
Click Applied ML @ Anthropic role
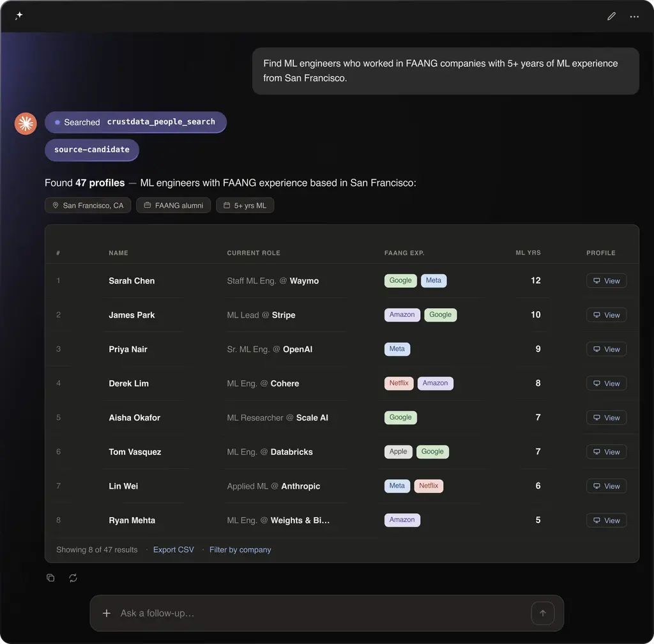pos(273,486)
